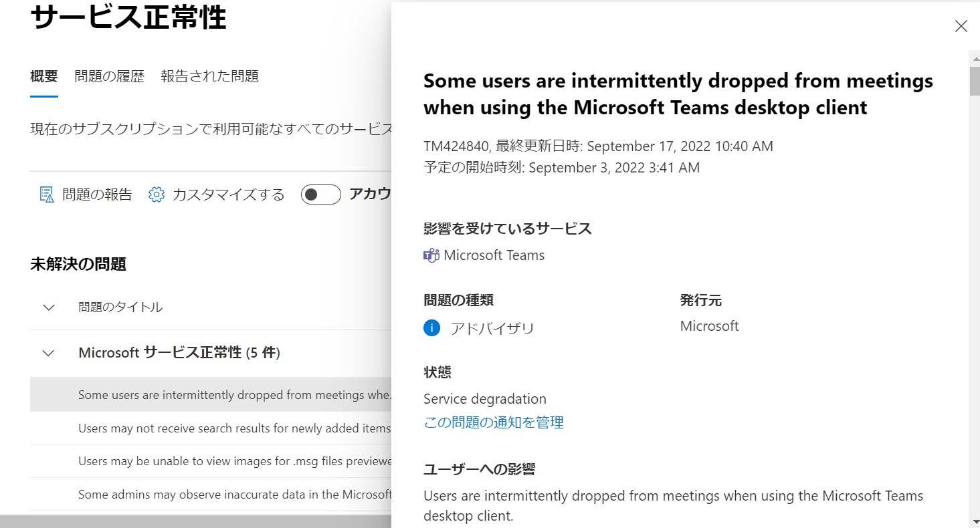Viewport: 980px width, 528px height.
Task: Open the この問題の通知を管理 link
Action: pyautogui.click(x=494, y=422)
